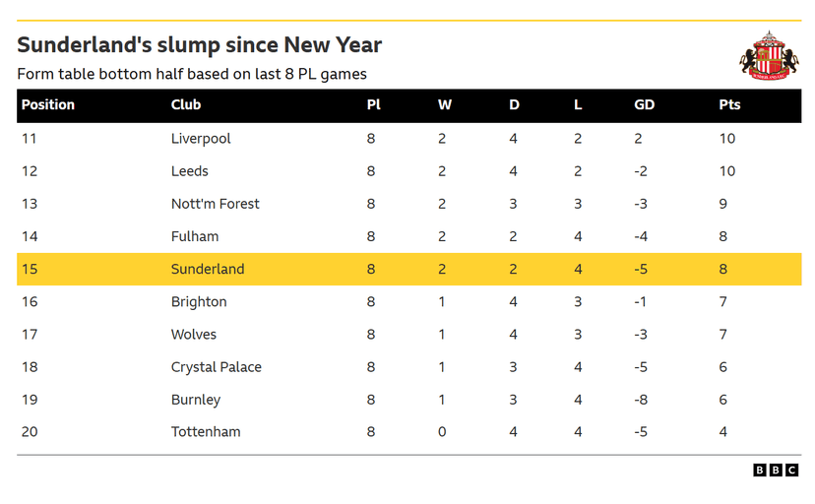This screenshot has height=504, width=815.
Task: Click the Sunderland club crest
Action: 769,55
